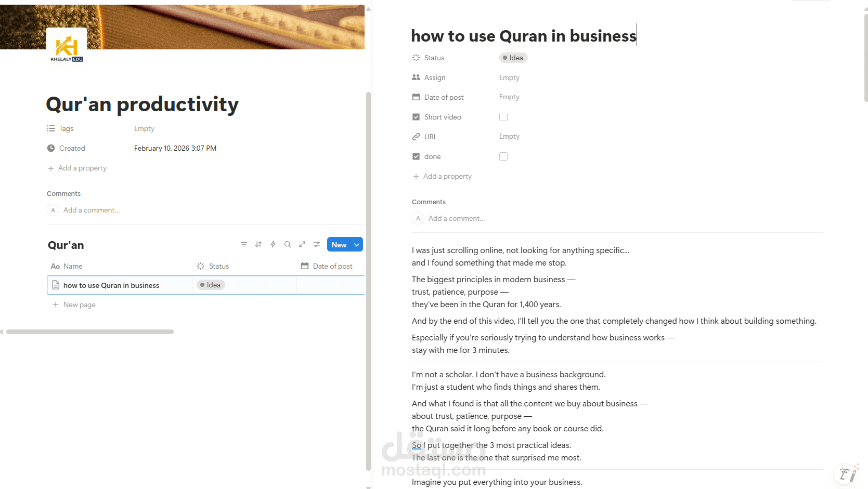Screen dimensions: 868x489
Task: Expand the database with the full-screen arrows icon
Action: pyautogui.click(x=302, y=244)
